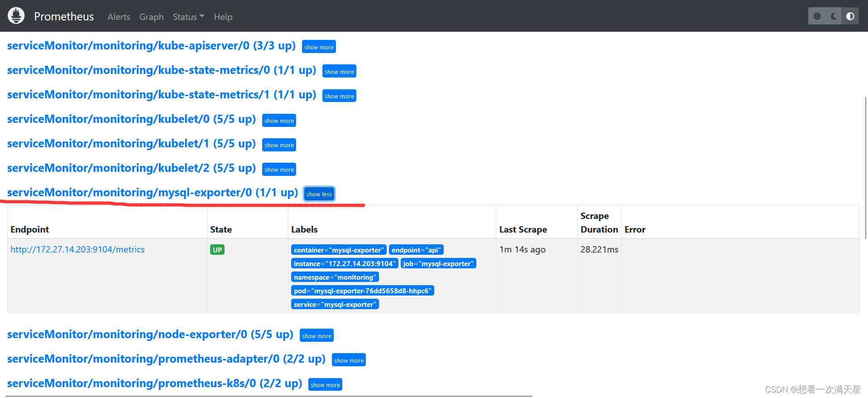Select browser-preferred theme half-circle icon
868x398 pixels.
pos(850,16)
